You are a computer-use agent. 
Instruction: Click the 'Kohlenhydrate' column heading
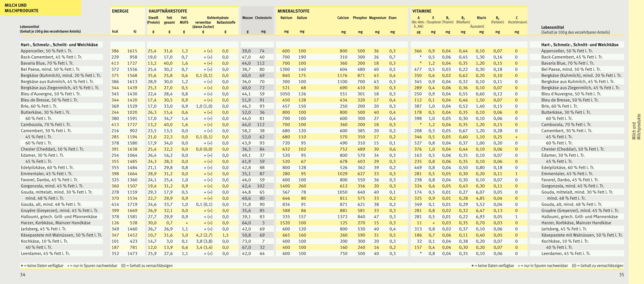point(218,18)
